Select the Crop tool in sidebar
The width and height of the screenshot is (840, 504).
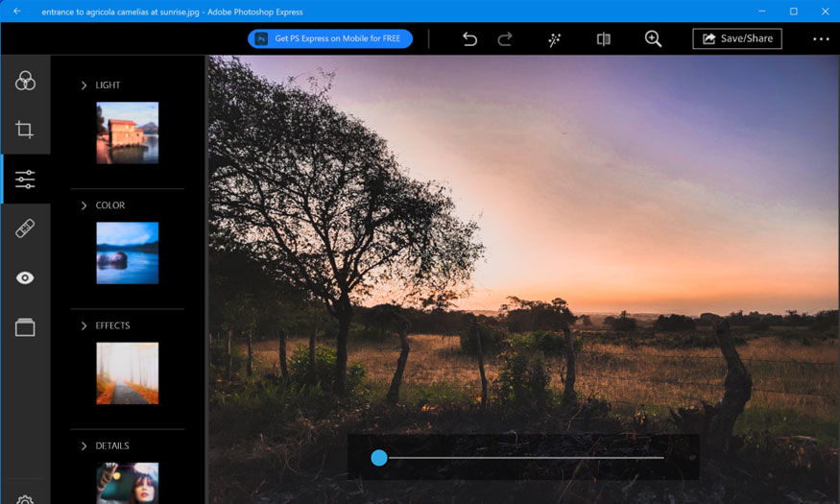pyautogui.click(x=25, y=129)
